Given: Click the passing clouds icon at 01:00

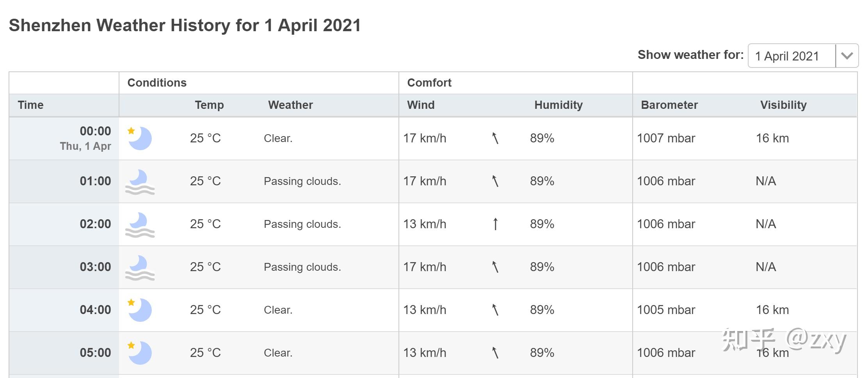Looking at the screenshot, I should tap(139, 182).
